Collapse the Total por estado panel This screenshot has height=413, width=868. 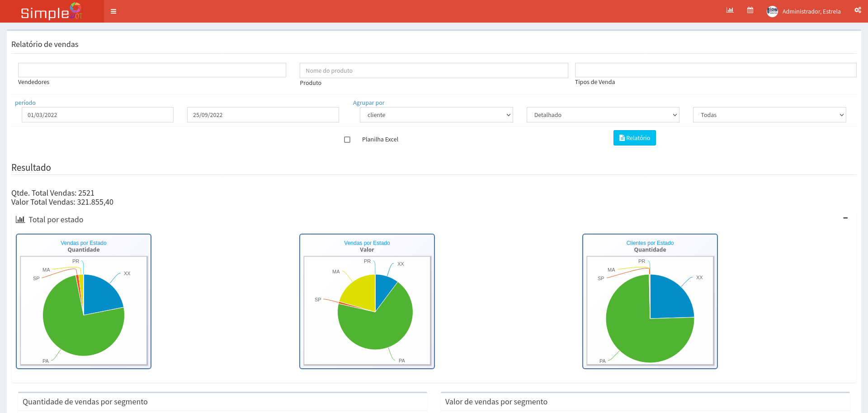pos(845,218)
